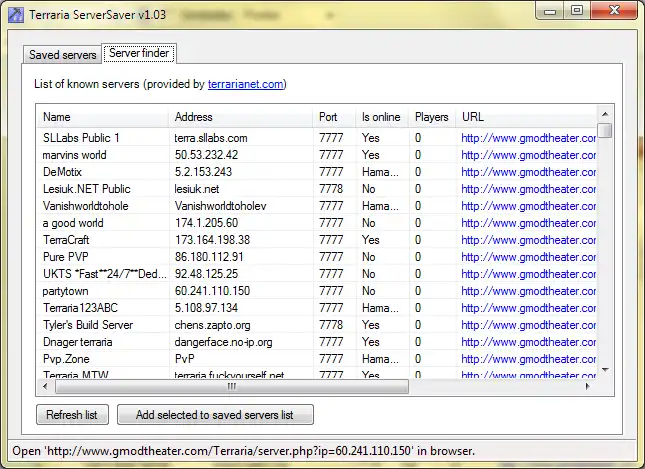This screenshot has height=469, width=645.
Task: Click the lesiuk.net address cell
Action: [197, 189]
